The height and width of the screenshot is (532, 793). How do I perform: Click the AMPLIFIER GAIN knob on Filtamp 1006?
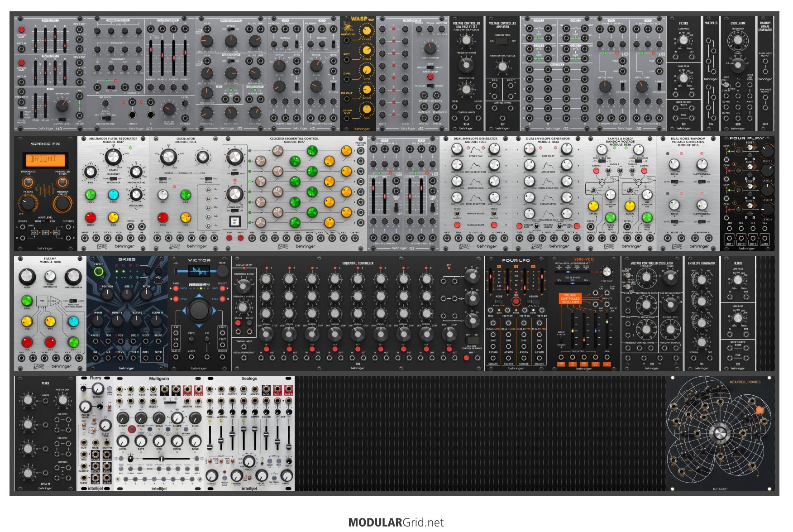click(73, 276)
